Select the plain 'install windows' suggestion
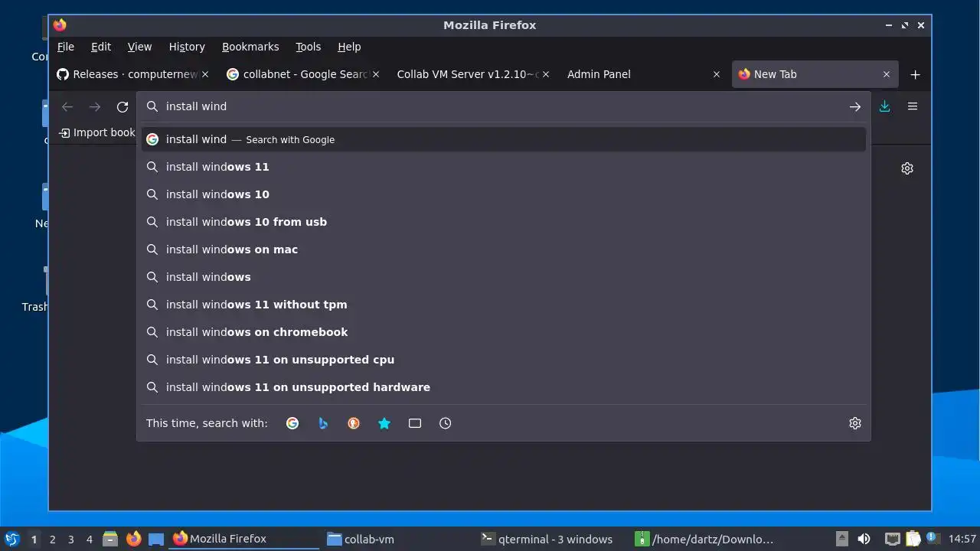 pos(504,277)
